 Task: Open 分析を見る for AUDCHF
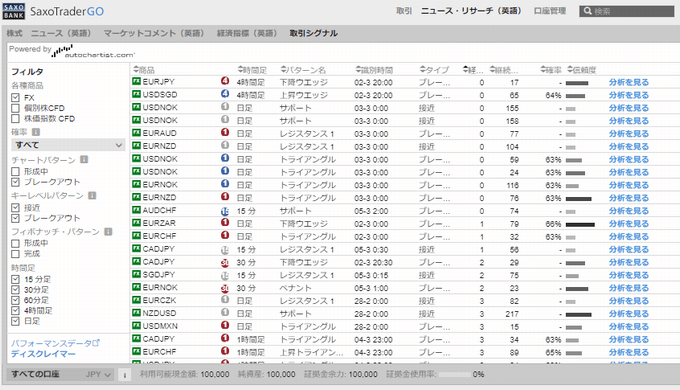[x=628, y=211]
